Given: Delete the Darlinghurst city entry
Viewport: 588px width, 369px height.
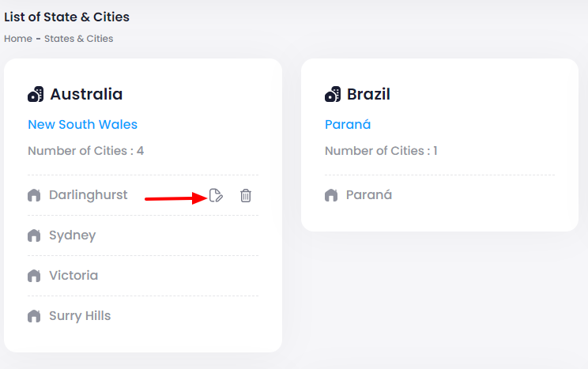Looking at the screenshot, I should [x=246, y=195].
